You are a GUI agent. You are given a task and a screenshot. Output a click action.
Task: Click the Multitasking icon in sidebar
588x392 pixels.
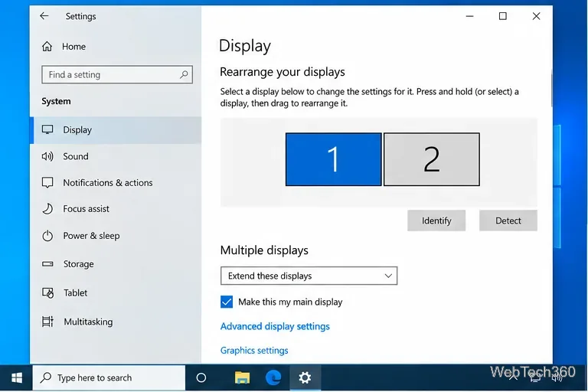pyautogui.click(x=47, y=322)
